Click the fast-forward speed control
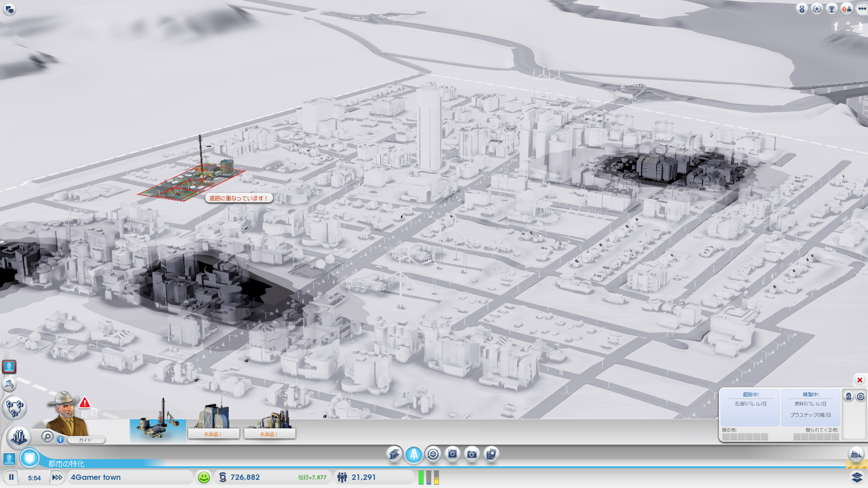868x488 pixels. pos(57,477)
